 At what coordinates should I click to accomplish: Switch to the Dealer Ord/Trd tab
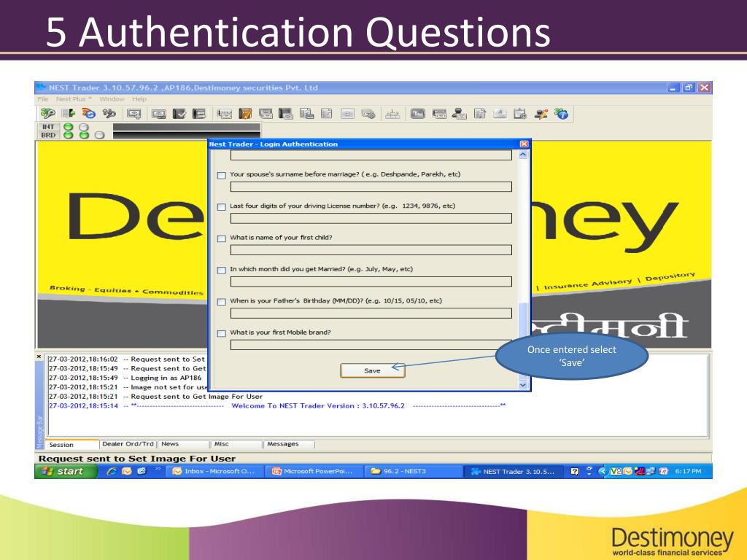click(128, 444)
